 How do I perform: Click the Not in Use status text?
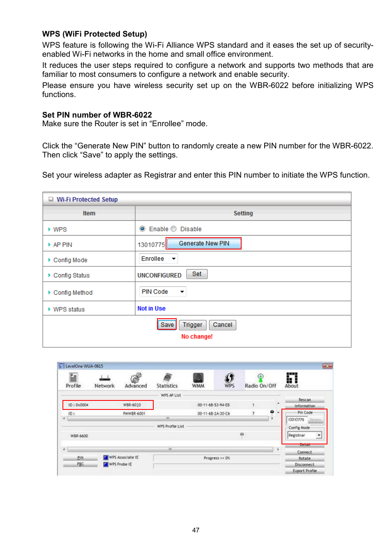tap(151, 308)
